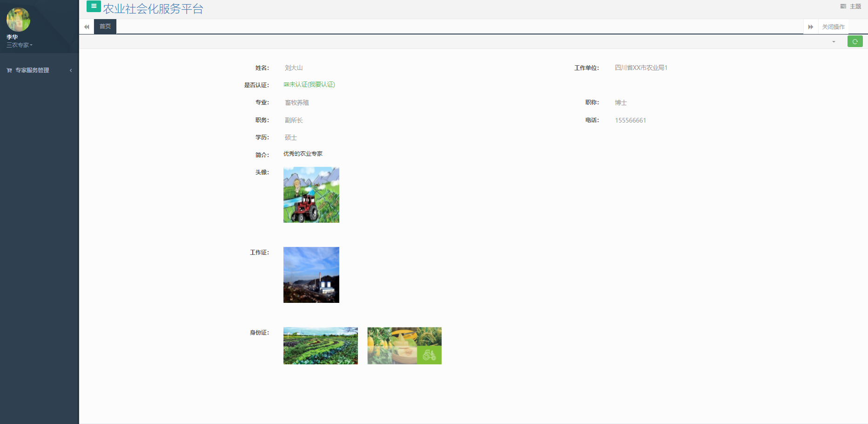Expand the 专家服务管理 chevron arrow
The image size is (868, 424).
71,70
